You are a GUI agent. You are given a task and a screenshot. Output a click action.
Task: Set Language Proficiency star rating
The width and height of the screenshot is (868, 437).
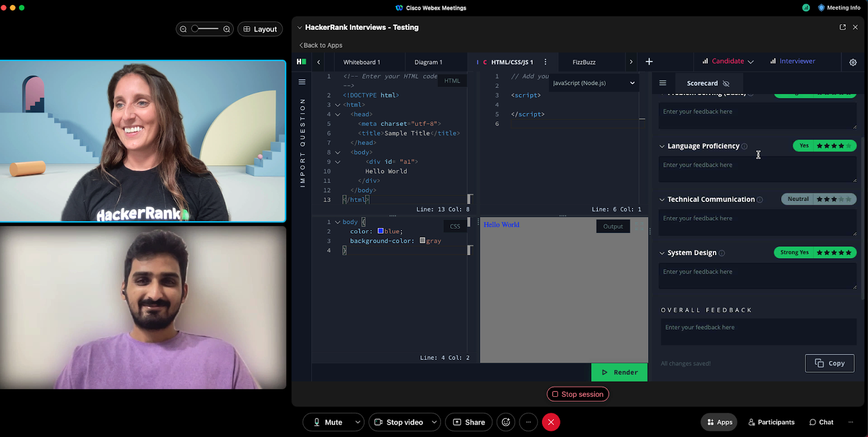click(x=834, y=146)
